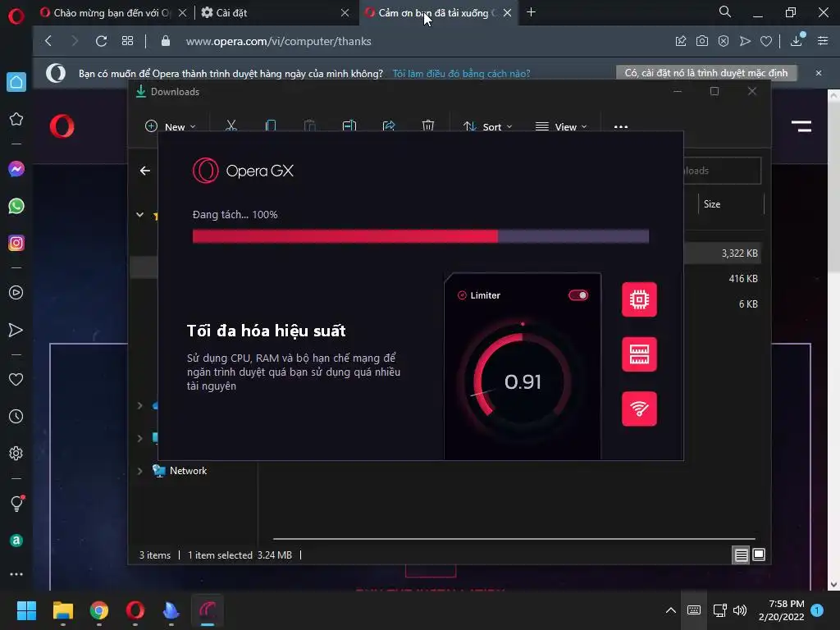This screenshot has height=630, width=840.
Task: Click 'Có, cài đặt nó là trình duyệt mặc định'
Action: click(706, 73)
